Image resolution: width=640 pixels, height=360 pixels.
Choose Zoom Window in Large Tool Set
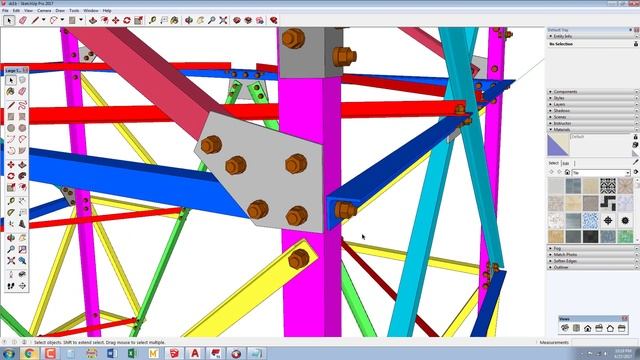(22, 249)
